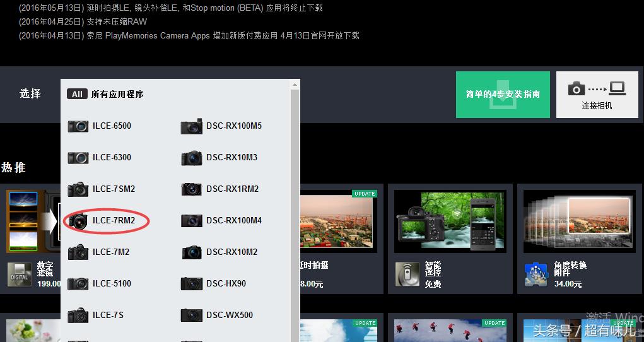The width and height of the screenshot is (644, 342).
Task: Click the 角度转换附件 app title
Action: 570,268
